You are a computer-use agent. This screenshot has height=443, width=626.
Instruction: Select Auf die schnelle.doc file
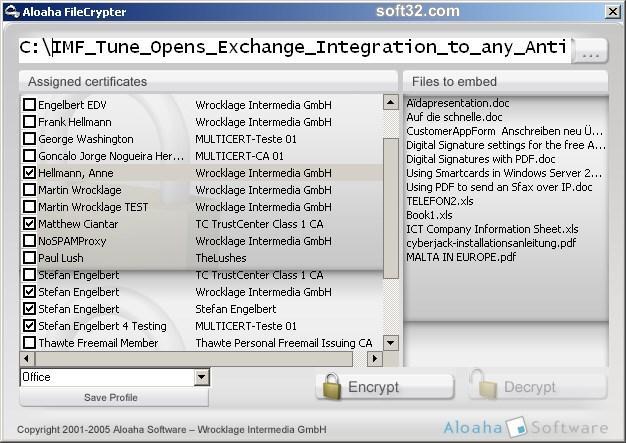pos(454,117)
